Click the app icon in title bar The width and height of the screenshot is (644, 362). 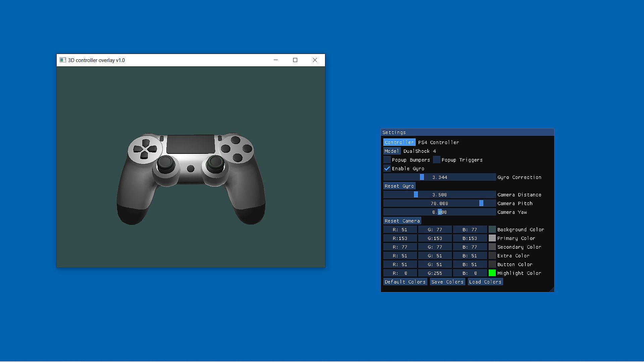(x=63, y=60)
